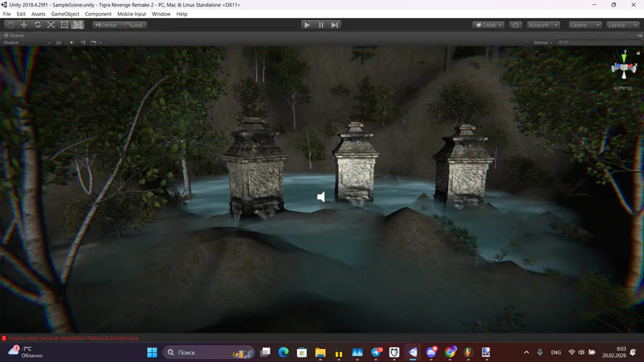The image size is (644, 362).
Task: Open the Assets menu
Action: 38,14
